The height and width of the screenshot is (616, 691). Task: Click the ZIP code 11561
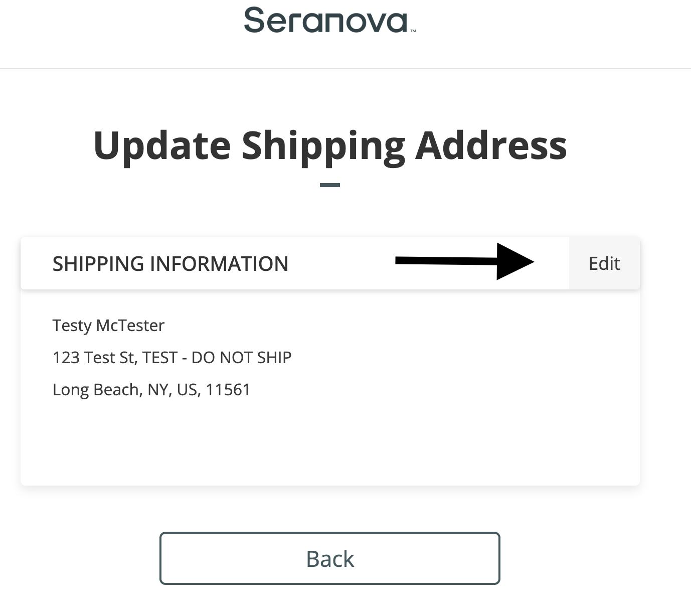(228, 390)
